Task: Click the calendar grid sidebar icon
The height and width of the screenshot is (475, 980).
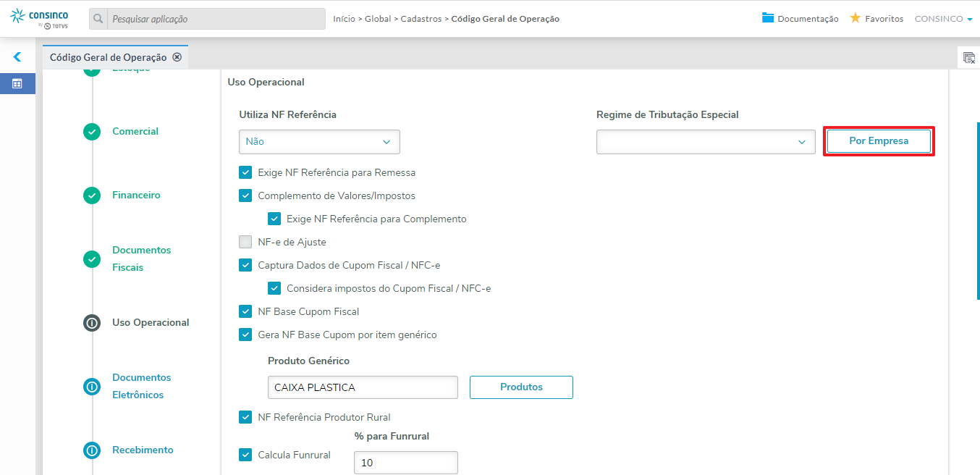Action: click(x=17, y=83)
